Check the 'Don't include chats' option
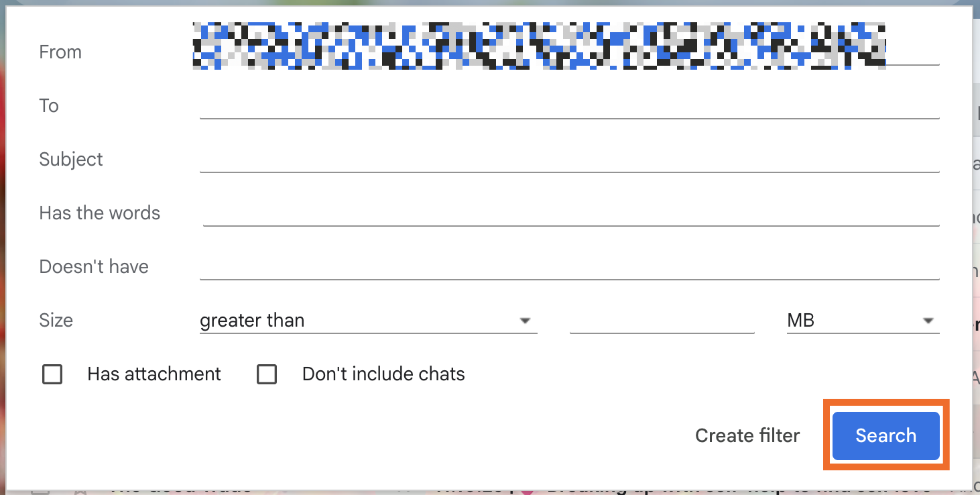The height and width of the screenshot is (495, 980). point(267,374)
